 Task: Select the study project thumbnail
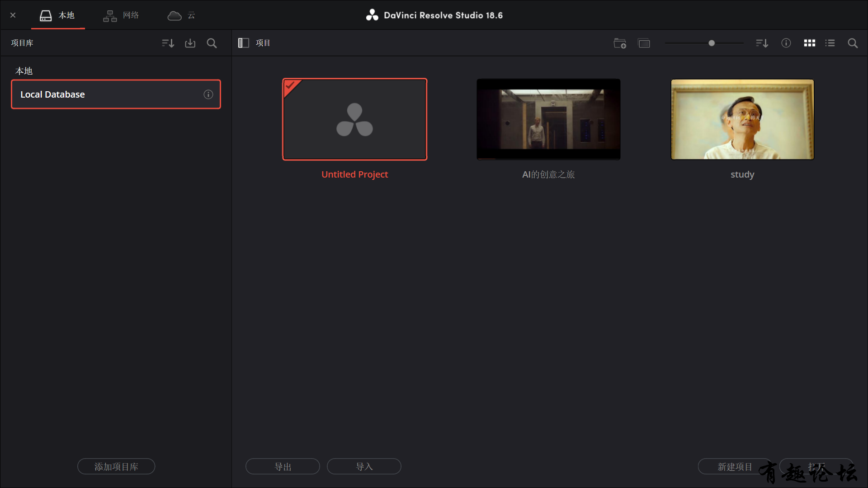tap(742, 119)
